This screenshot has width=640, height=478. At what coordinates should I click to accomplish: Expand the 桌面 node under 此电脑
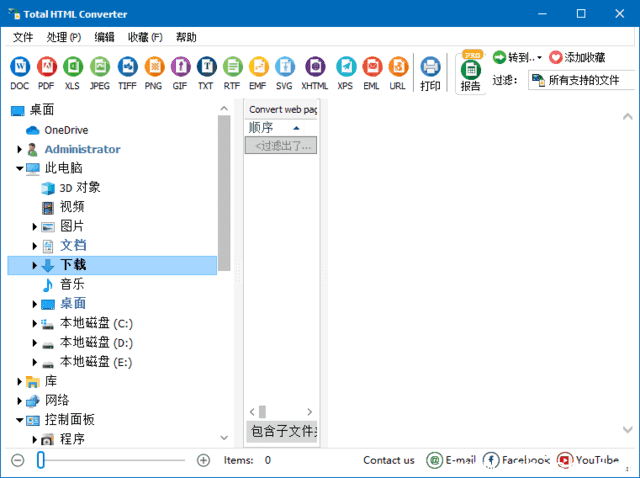[35, 304]
